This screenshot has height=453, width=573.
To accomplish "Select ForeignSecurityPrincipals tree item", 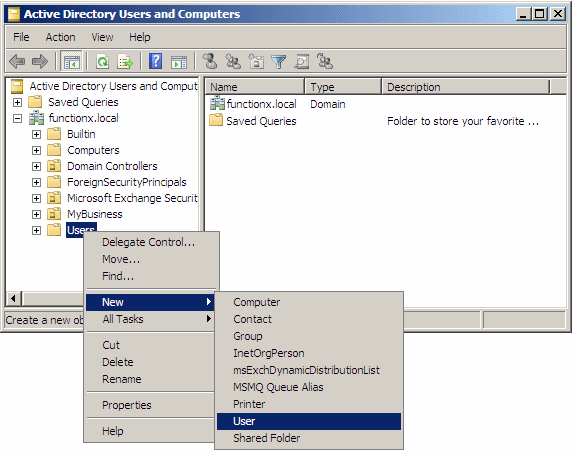I will point(126,182).
